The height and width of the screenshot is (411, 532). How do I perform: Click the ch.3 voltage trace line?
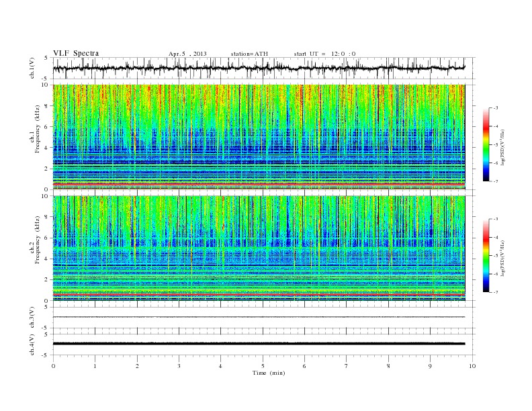[259, 317]
